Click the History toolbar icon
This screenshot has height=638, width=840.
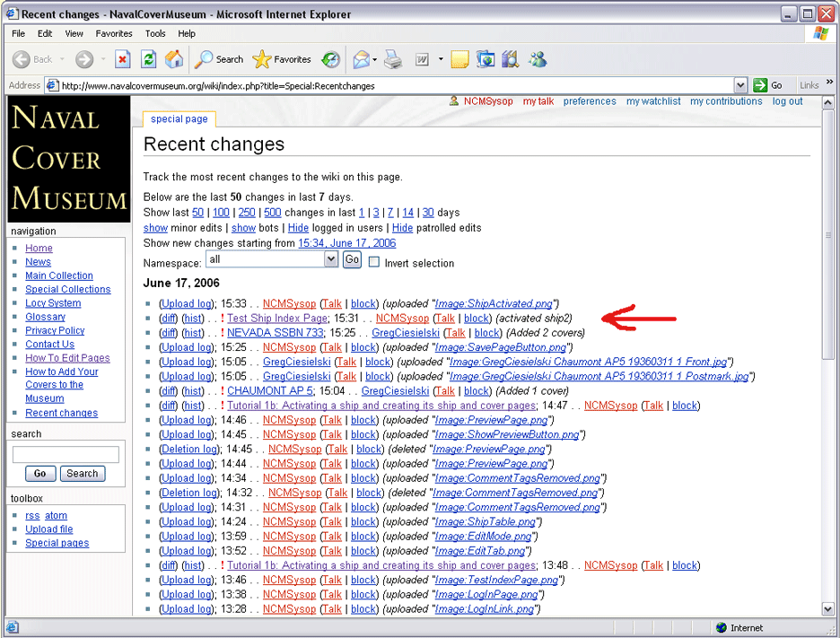click(331, 59)
